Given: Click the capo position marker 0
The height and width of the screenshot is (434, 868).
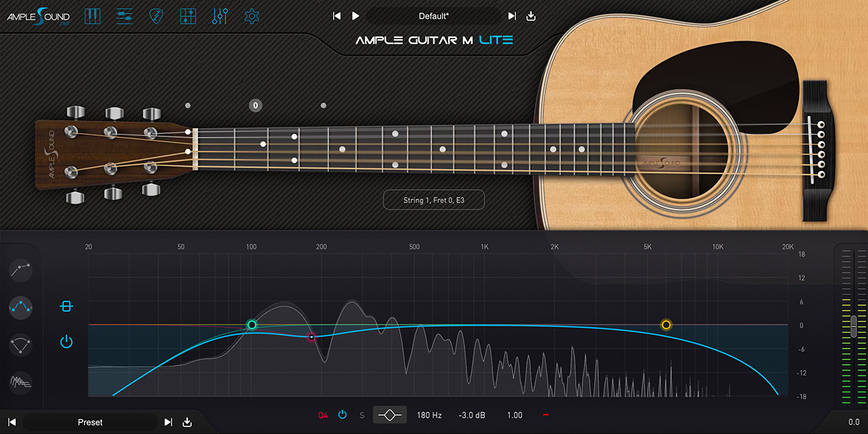Looking at the screenshot, I should click(255, 105).
